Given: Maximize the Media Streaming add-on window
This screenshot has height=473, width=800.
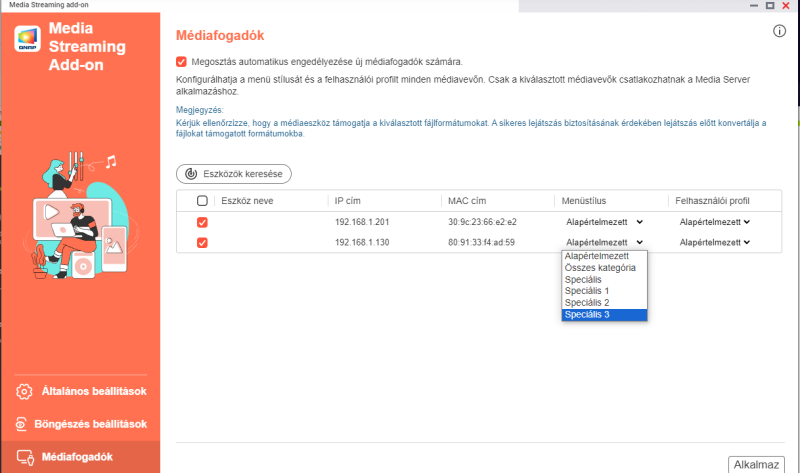Looking at the screenshot, I should pos(770,5).
